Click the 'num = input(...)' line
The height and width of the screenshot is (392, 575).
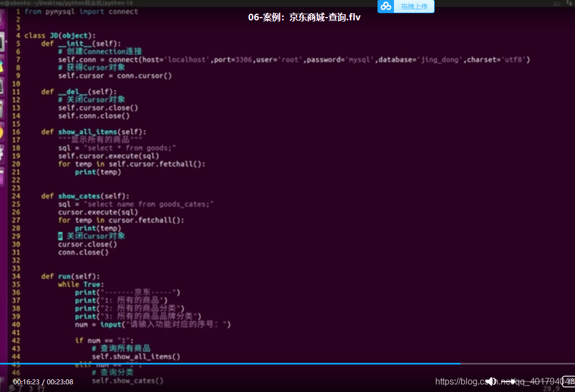tap(152, 324)
